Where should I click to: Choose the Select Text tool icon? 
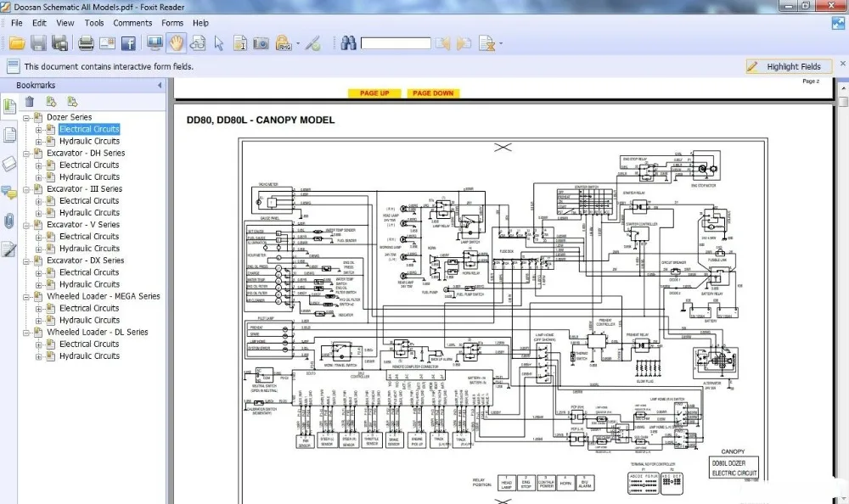pyautogui.click(x=240, y=43)
